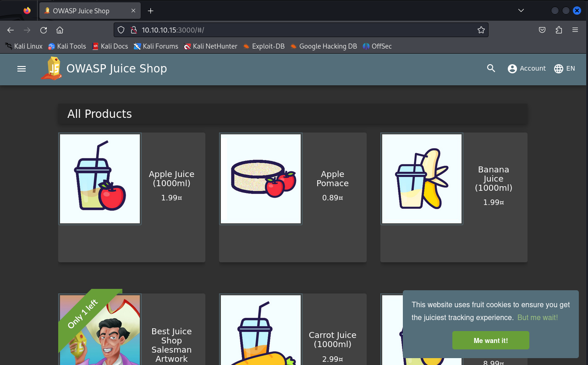The image size is (588, 365).
Task: Open Kali Docs bookmark
Action: pyautogui.click(x=110, y=46)
